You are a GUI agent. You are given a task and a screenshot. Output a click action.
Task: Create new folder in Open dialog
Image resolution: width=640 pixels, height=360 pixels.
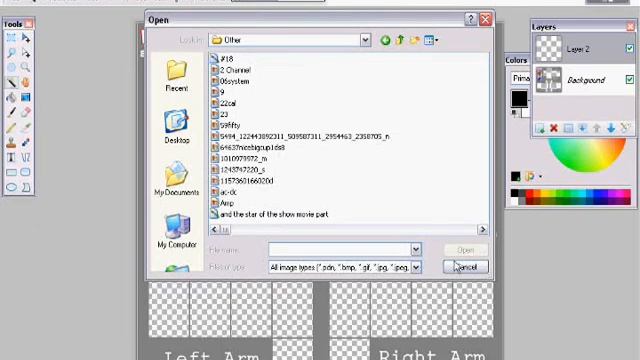click(x=415, y=40)
